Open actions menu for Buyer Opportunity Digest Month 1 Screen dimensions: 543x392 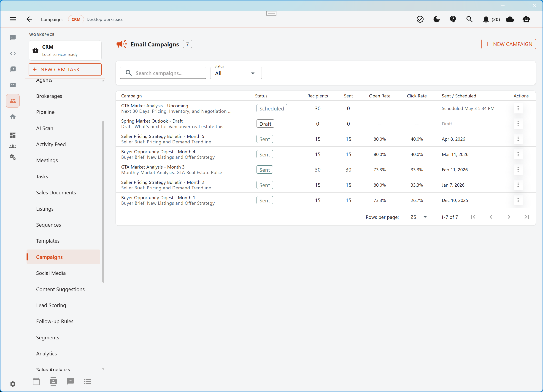coord(518,200)
